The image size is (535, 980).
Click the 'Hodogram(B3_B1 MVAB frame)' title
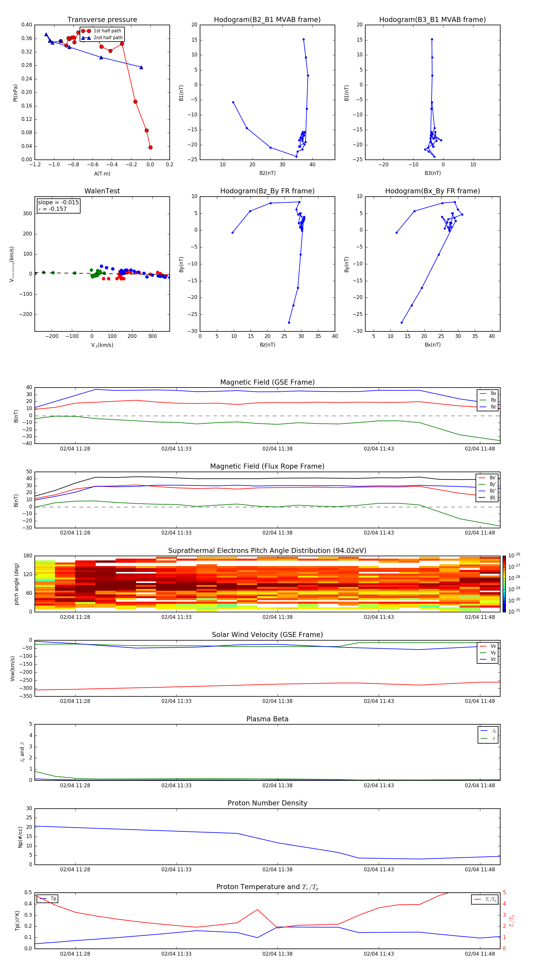[432, 20]
